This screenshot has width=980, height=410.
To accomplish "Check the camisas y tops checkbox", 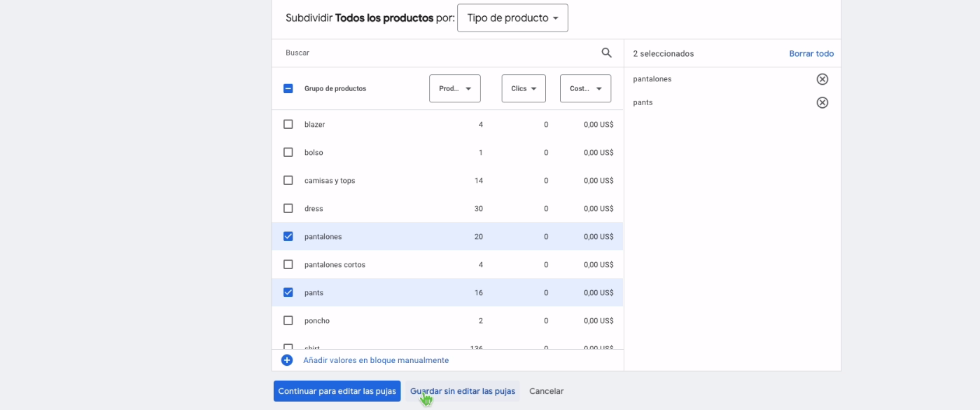I will pyautogui.click(x=288, y=180).
